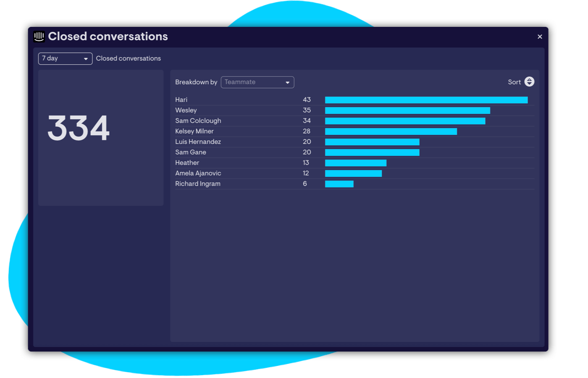Screen dimensions: 588x378
Task: Click Sam Gane's count of 20
Action: [x=307, y=152]
